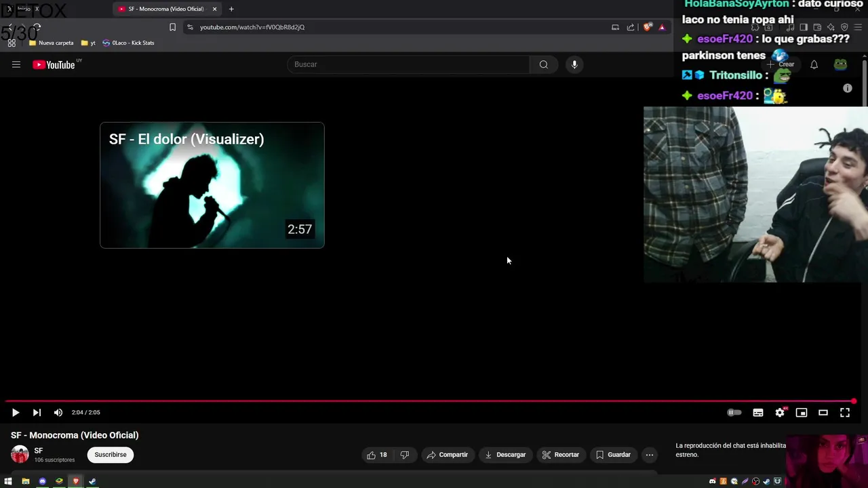Open File Explorer from taskbar
The width and height of the screenshot is (868, 488).
pos(26,481)
